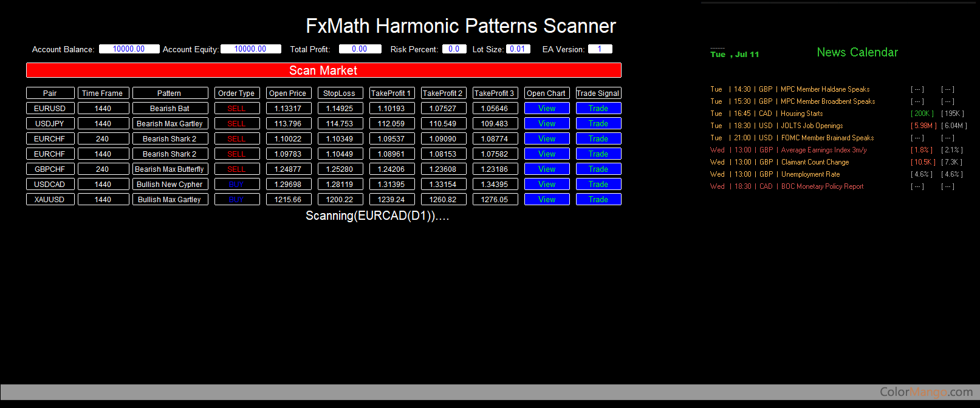Screen dimensions: 980x408
Task: Click Trade for EURCHF 1440 row
Action: click(598, 154)
